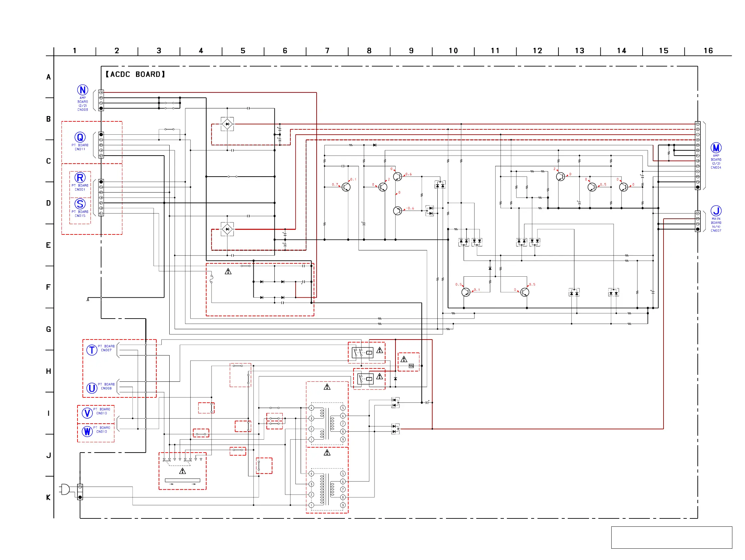This screenshot has width=745, height=560.
Task: Click the chassis ground symbol left of row F
Action: [88, 299]
